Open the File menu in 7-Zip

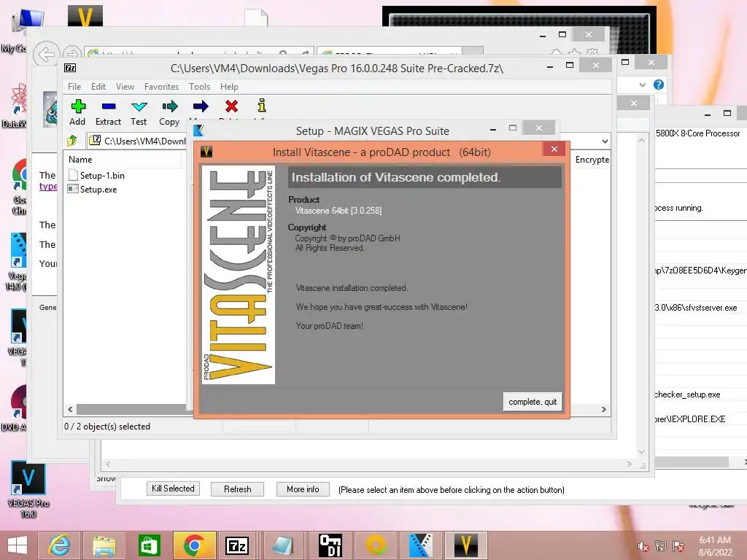click(x=74, y=87)
